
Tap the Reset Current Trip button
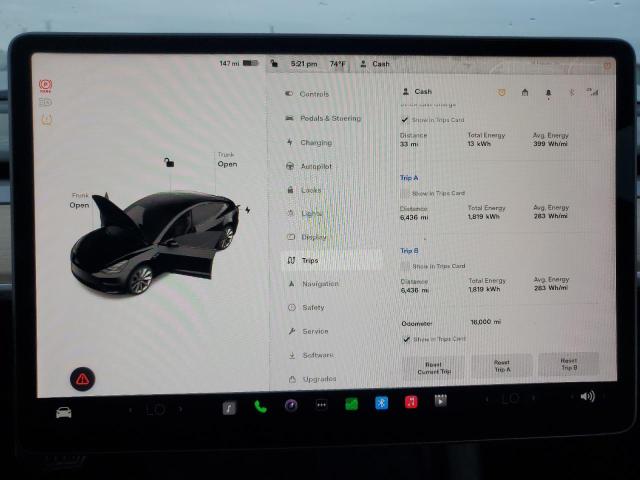(434, 368)
